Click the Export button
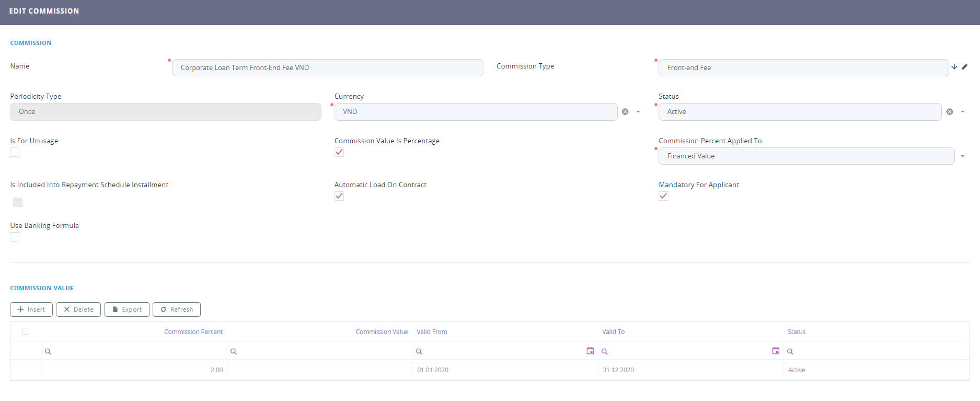 (x=127, y=310)
